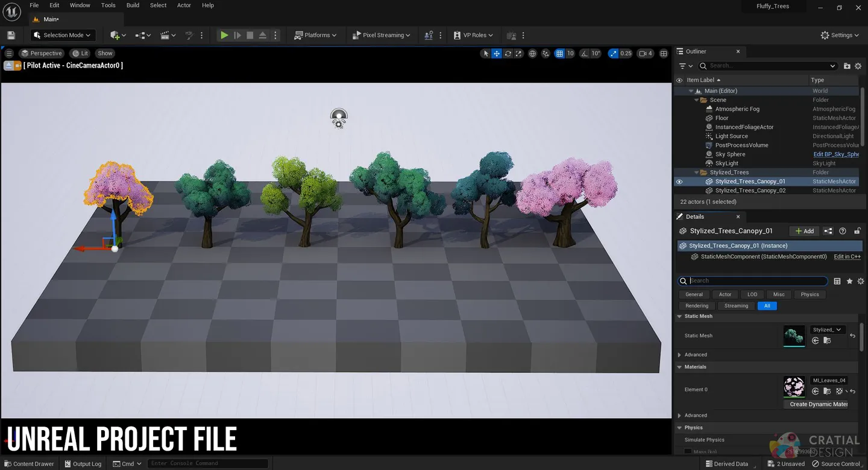Click viewport layout maximize icon

coord(664,53)
